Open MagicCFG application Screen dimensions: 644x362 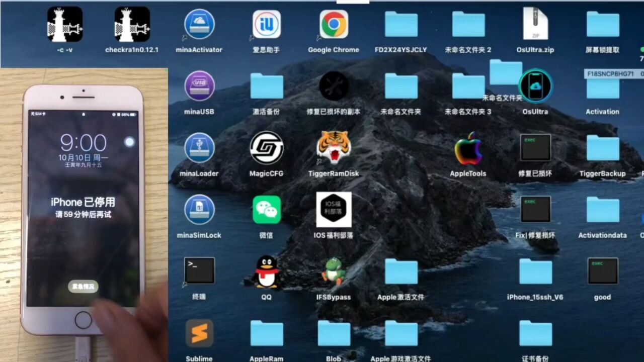click(x=267, y=148)
